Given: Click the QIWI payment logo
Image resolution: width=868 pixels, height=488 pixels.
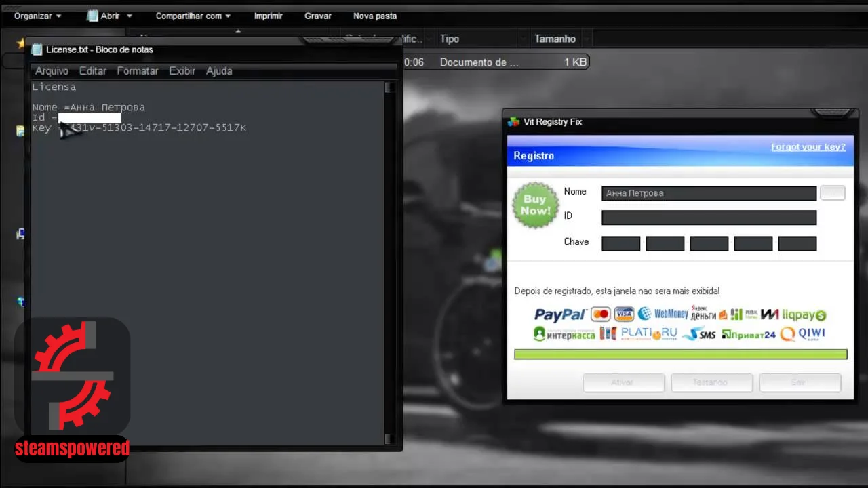Looking at the screenshot, I should point(803,334).
